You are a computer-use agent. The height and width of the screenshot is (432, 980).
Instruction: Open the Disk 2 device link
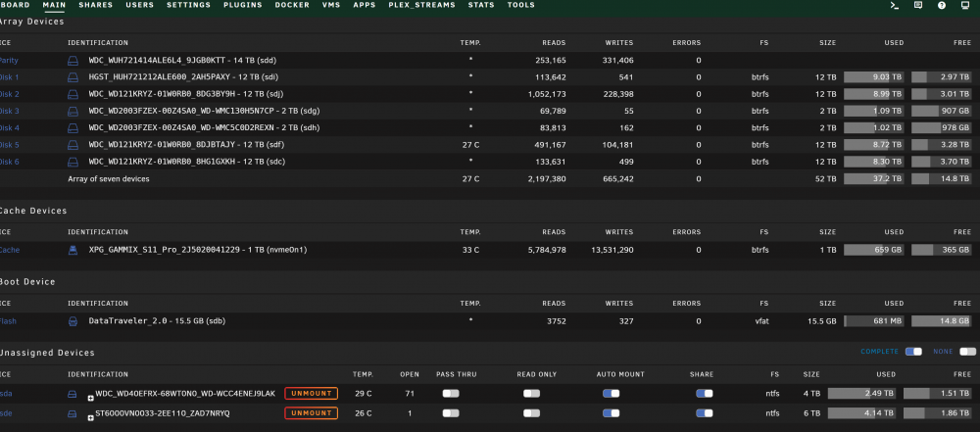point(10,94)
